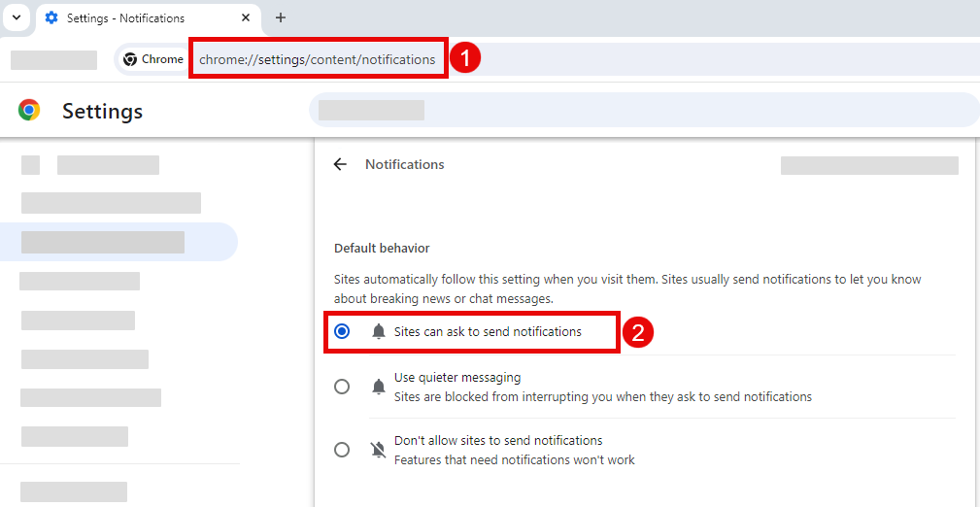Click the Notifications page title
Viewport: 980px width, 507px height.
click(405, 164)
